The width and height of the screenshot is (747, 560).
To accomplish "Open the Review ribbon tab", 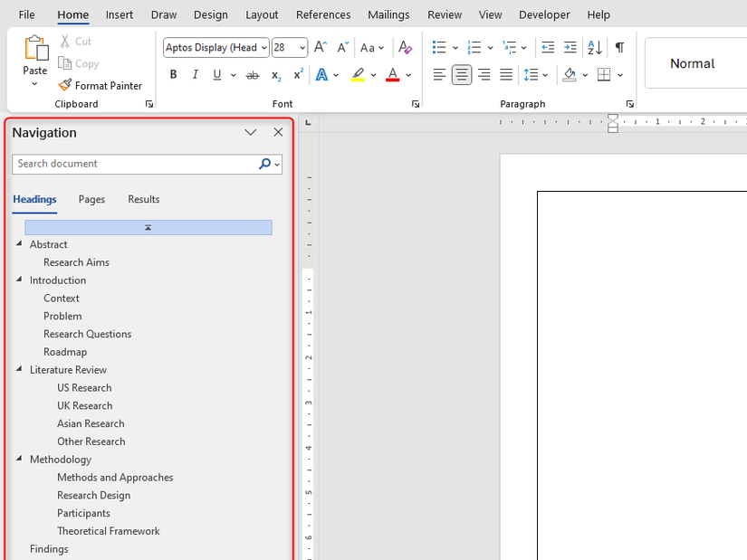I will tap(444, 14).
